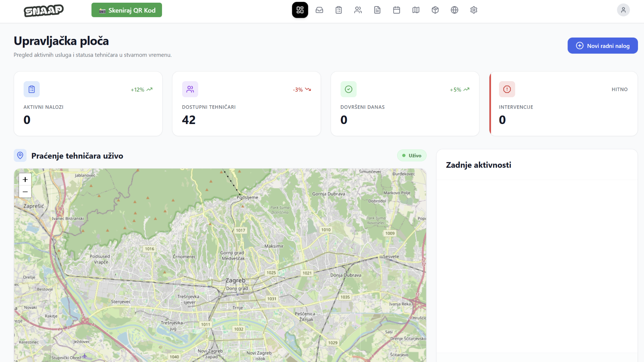
Task: Open the Zadnje aktivnosti panel header
Action: pos(479,165)
